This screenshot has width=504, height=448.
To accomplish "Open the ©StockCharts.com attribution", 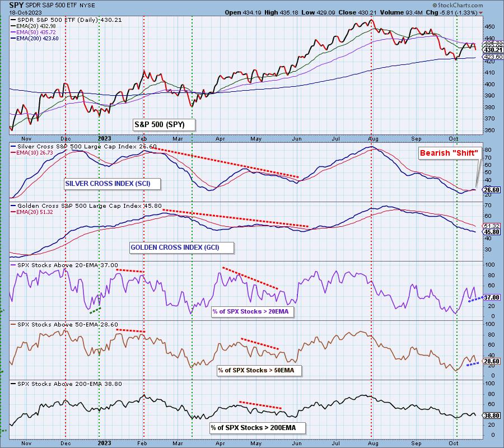I will (458, 5).
